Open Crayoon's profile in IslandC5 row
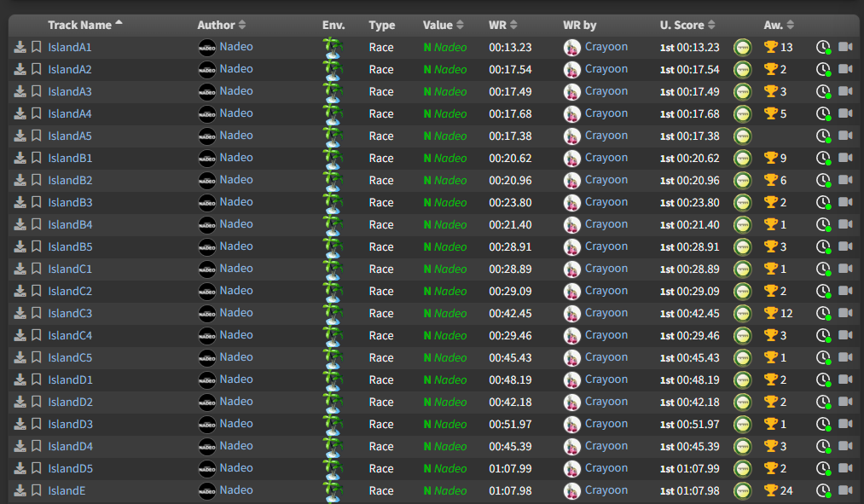864x504 pixels. click(606, 357)
